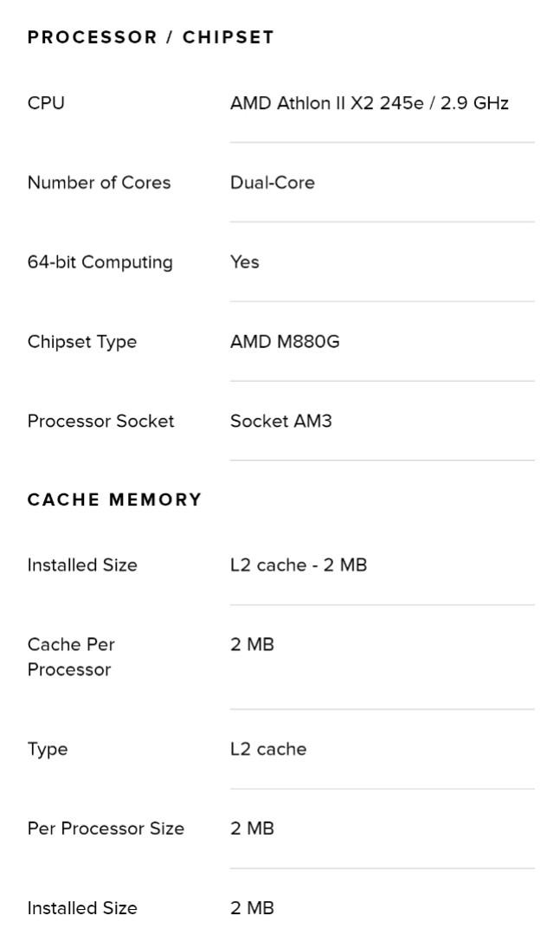Screen dimensions: 560x935
Task: Click the Type label under Cache Memory
Action: click(48, 749)
